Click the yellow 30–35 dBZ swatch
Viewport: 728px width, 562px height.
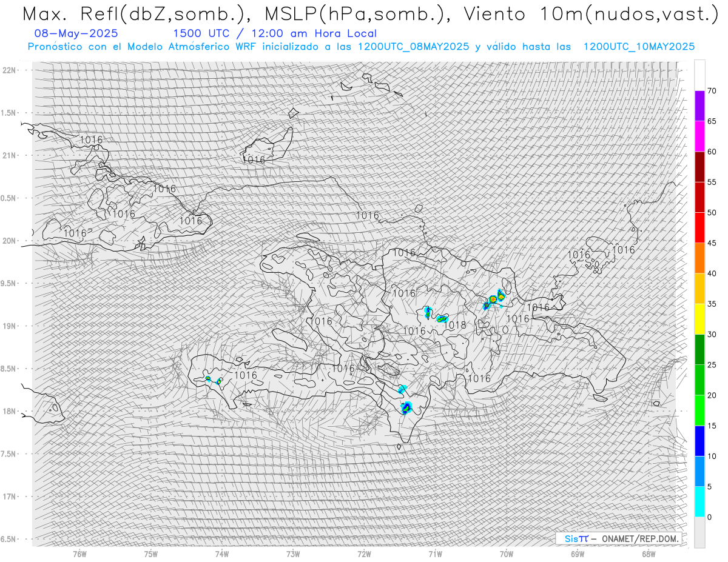coord(699,319)
